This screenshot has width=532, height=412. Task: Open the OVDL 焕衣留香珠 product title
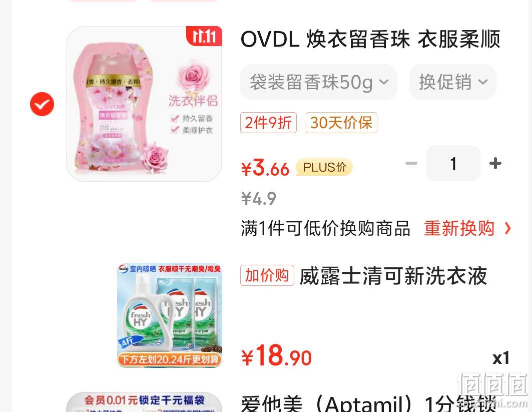370,39
